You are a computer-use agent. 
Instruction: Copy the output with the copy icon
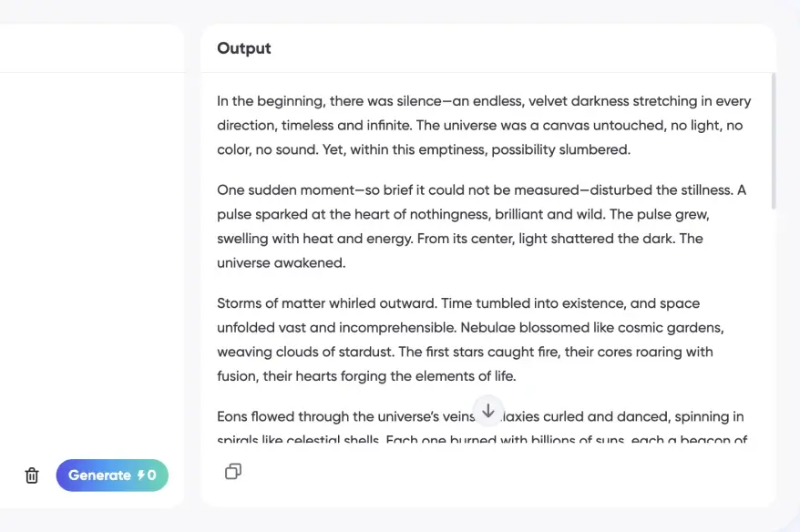coord(233,471)
